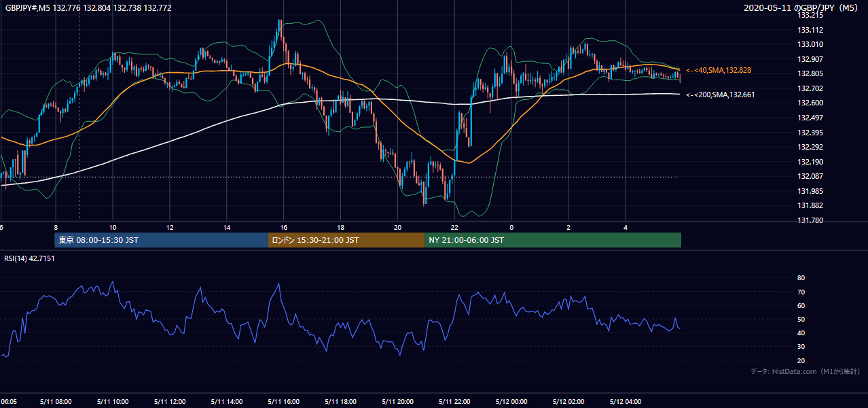
Task: Click the 5/11 22:00 time axis label
Action: (x=455, y=401)
